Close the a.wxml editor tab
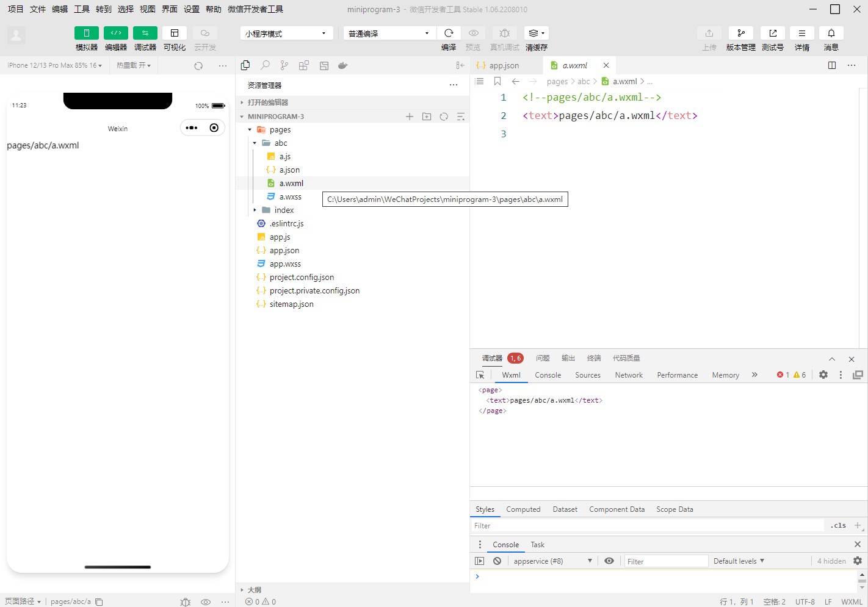Image resolution: width=868 pixels, height=607 pixels. (606, 65)
